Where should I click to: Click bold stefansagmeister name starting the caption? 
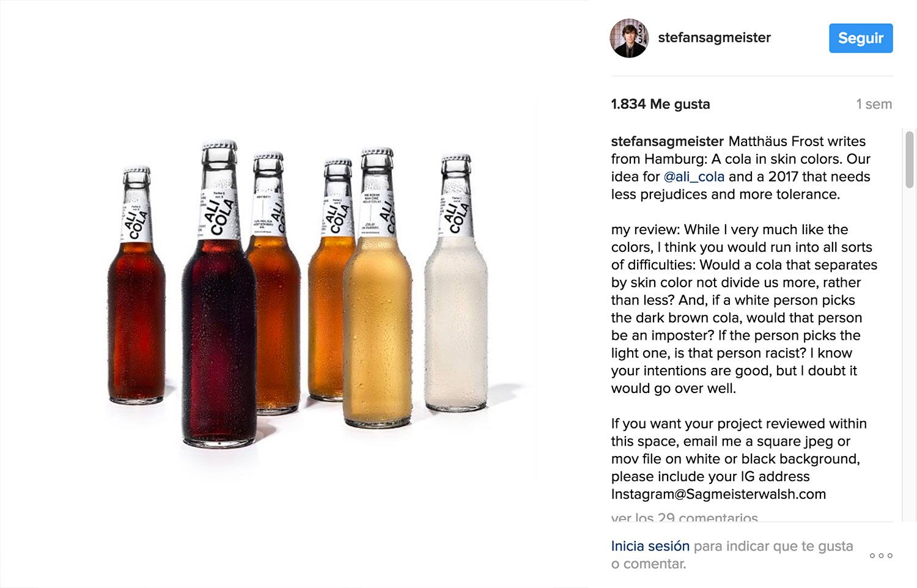pyautogui.click(x=667, y=141)
